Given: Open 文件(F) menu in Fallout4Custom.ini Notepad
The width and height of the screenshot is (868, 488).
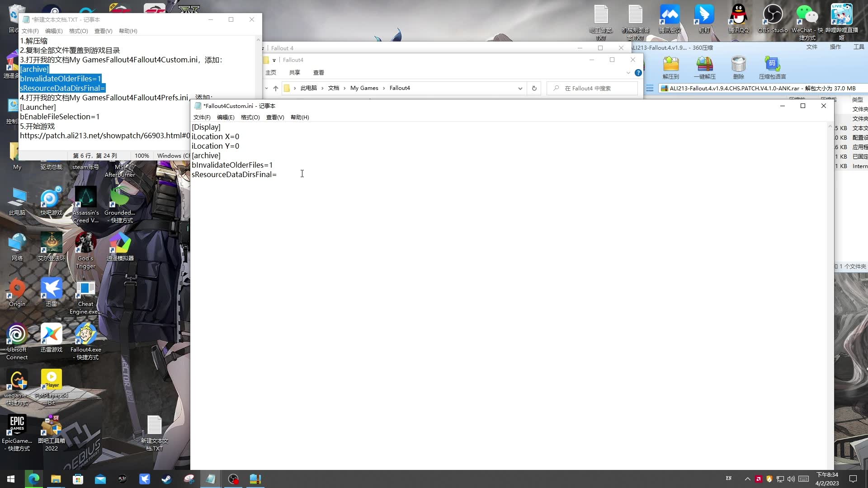Looking at the screenshot, I should pyautogui.click(x=202, y=117).
